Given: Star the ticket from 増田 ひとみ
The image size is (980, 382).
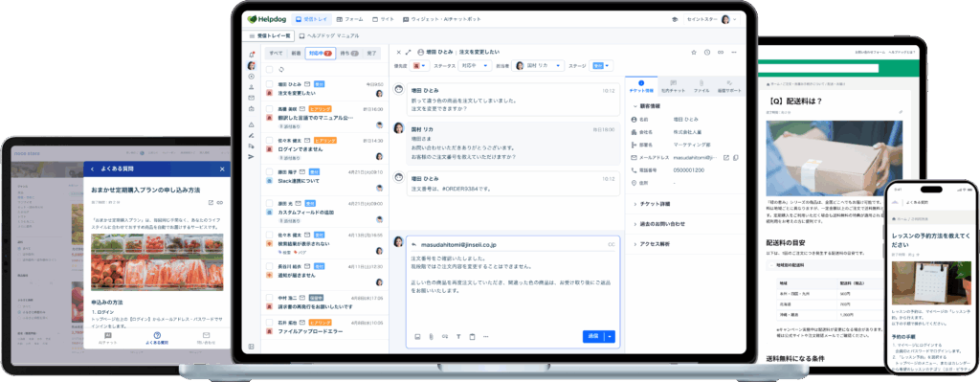Looking at the screenshot, I should (x=693, y=52).
